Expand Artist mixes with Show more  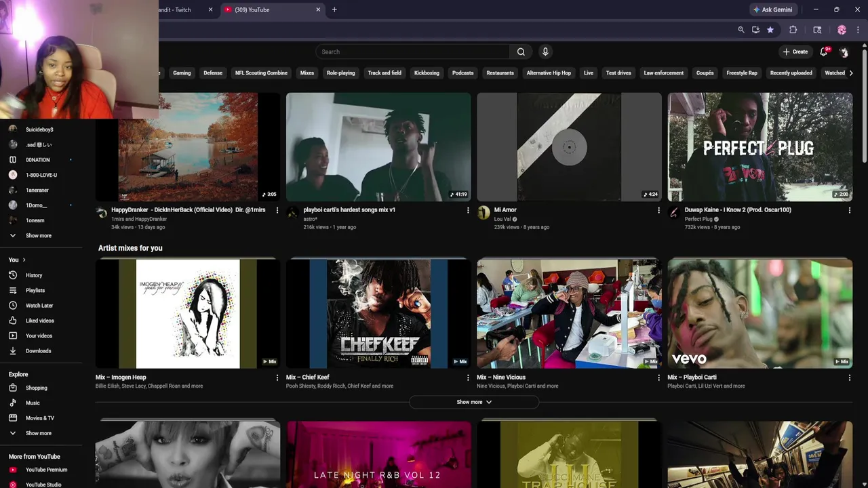pos(474,402)
